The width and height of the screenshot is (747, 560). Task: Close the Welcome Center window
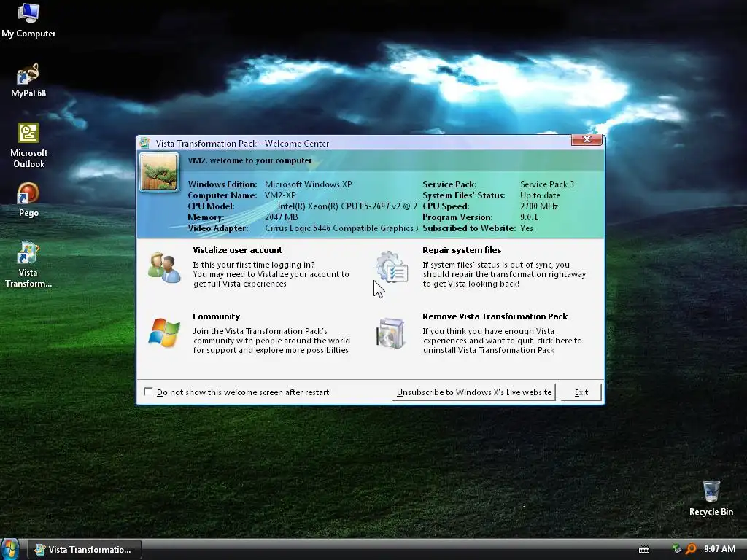587,139
